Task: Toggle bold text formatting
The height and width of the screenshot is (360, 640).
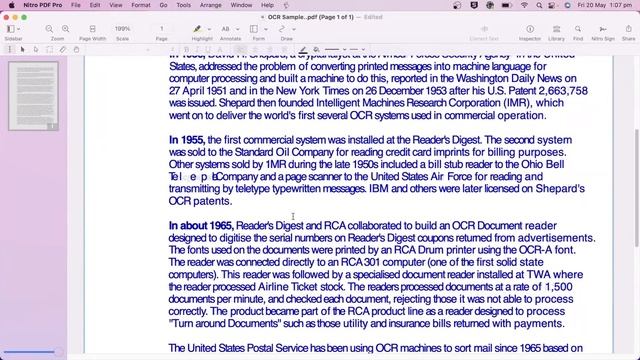Action: (187, 49)
